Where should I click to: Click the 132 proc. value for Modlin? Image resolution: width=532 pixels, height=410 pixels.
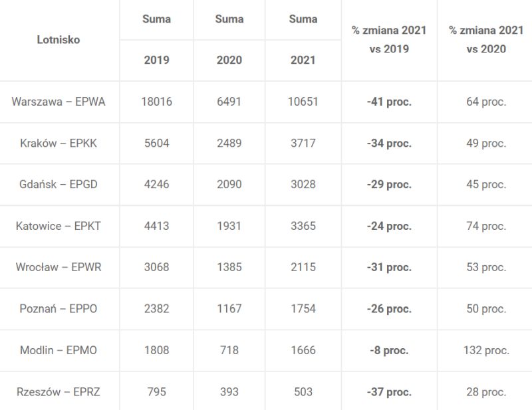486,350
